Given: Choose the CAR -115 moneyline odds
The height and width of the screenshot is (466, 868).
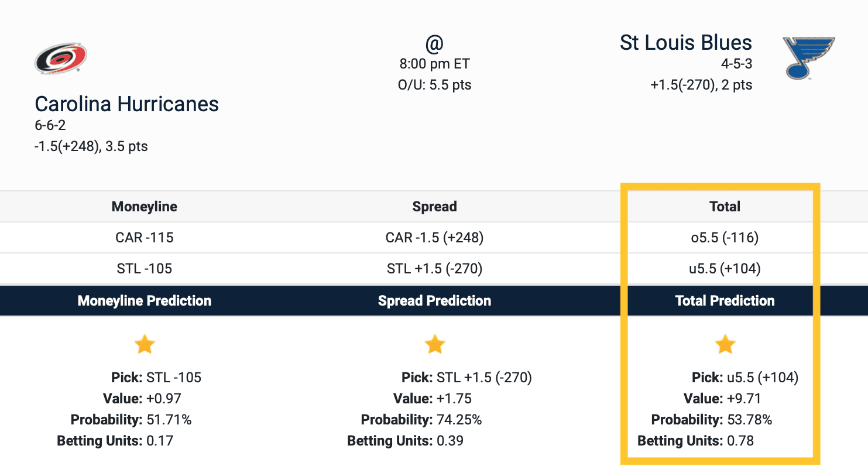Looking at the screenshot, I should [145, 238].
